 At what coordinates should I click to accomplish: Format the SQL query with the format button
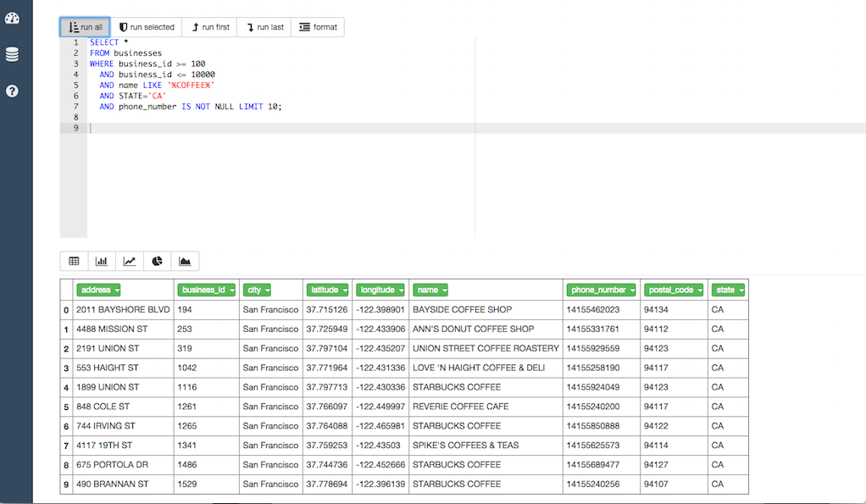(x=317, y=26)
